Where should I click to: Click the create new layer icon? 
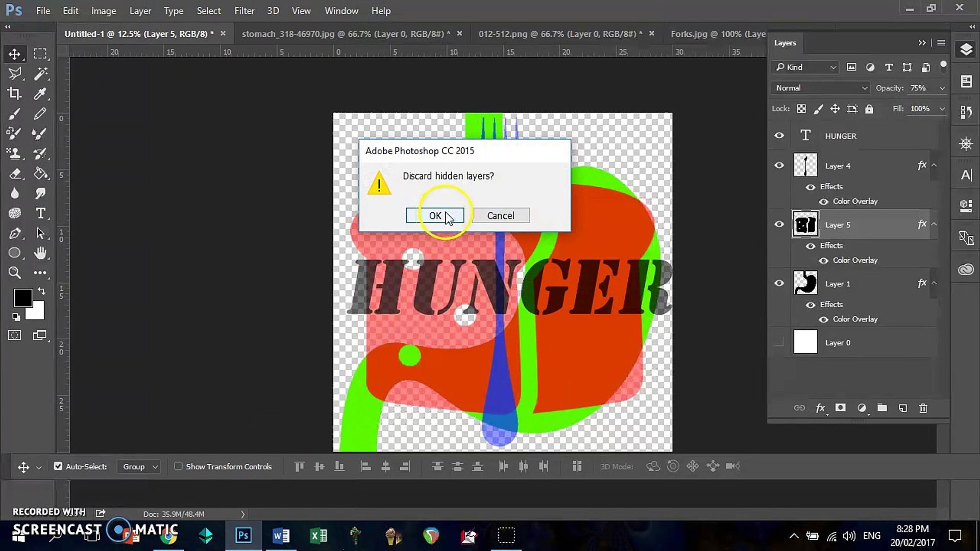pos(902,408)
